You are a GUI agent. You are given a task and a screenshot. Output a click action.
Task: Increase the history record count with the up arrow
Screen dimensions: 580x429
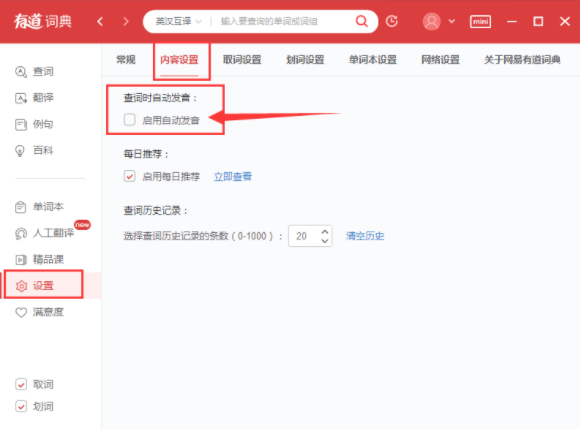click(325, 232)
